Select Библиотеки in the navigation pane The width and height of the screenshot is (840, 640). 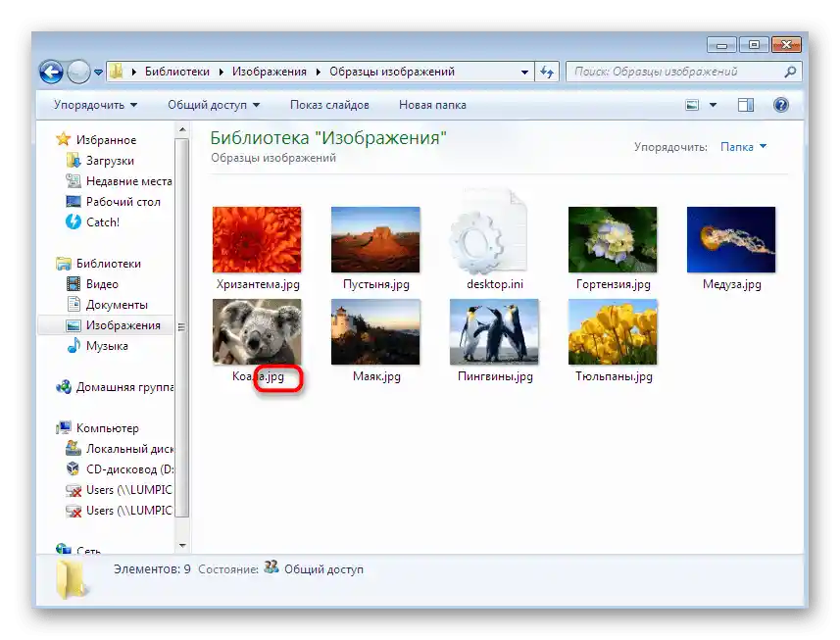pos(108,264)
